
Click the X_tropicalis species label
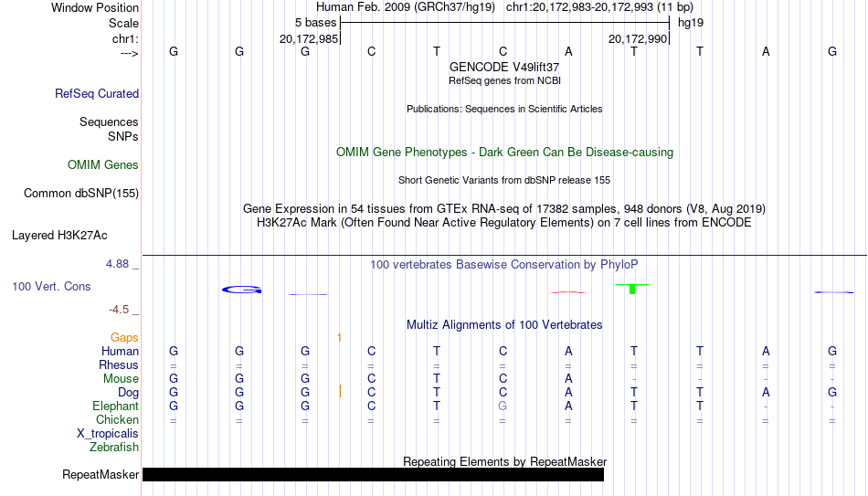click(108, 434)
